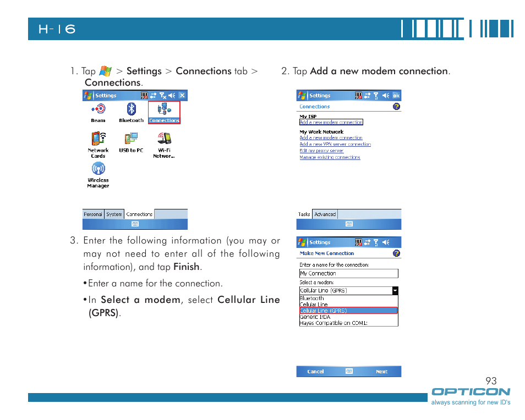Show keyboard in Connections tasks screen
525x420 pixels.
[x=349, y=224]
